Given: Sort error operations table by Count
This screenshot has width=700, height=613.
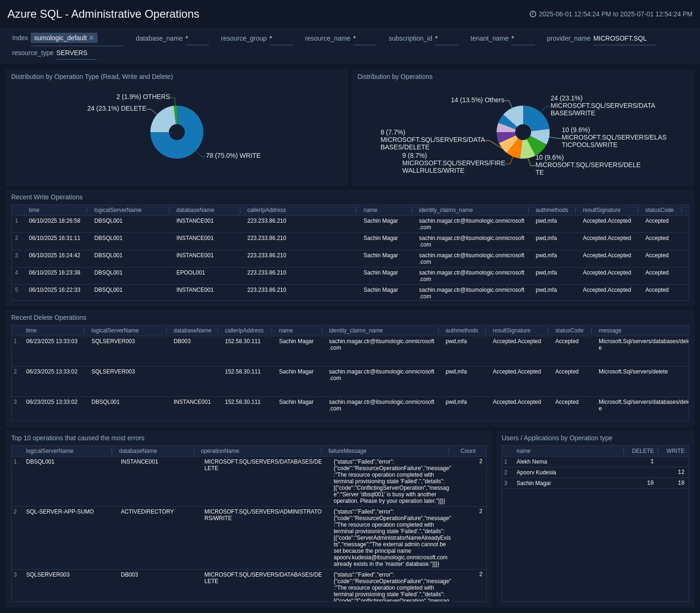Looking at the screenshot, I should [x=468, y=451].
